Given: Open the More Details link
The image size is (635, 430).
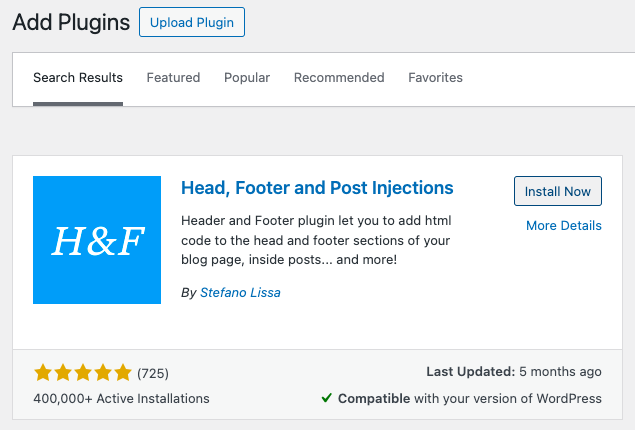Looking at the screenshot, I should [564, 226].
